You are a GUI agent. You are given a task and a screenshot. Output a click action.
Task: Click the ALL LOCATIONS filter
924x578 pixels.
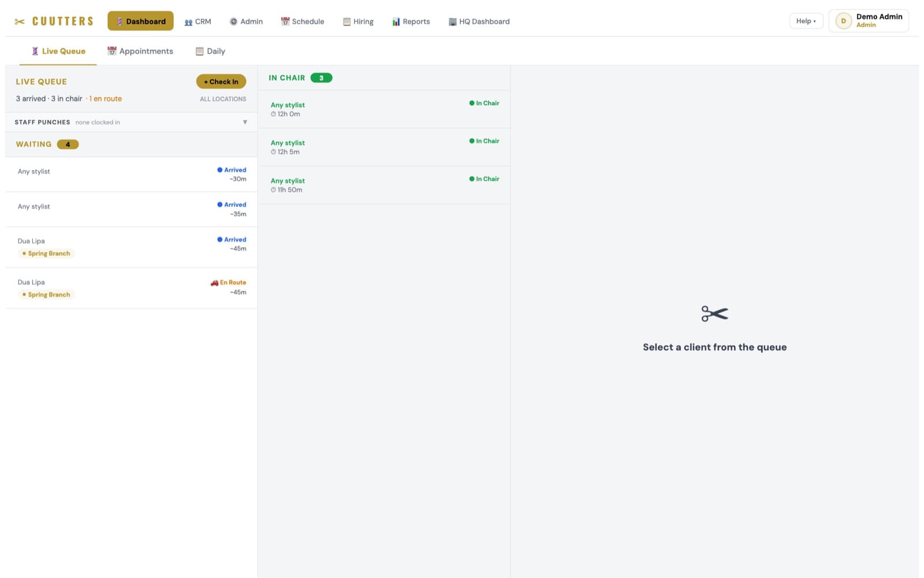click(223, 99)
